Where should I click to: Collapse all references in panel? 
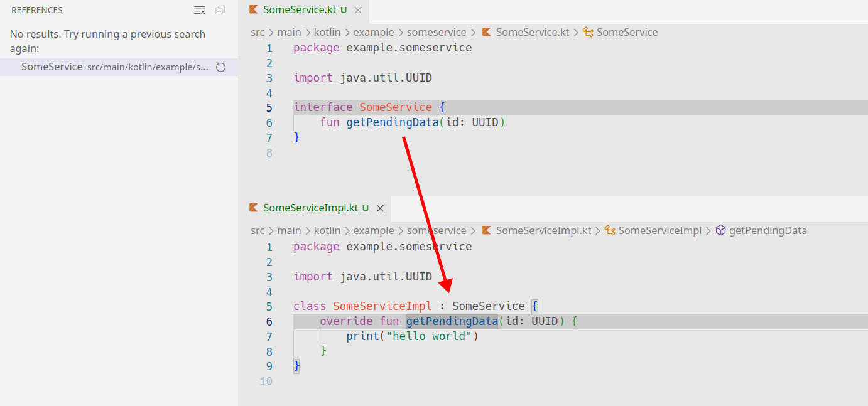pos(220,10)
